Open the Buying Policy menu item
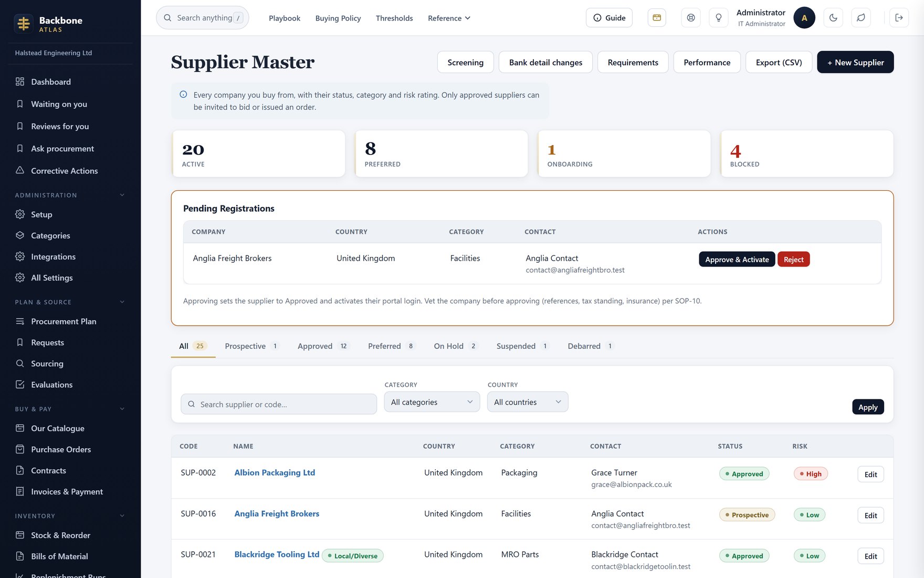 pyautogui.click(x=338, y=18)
